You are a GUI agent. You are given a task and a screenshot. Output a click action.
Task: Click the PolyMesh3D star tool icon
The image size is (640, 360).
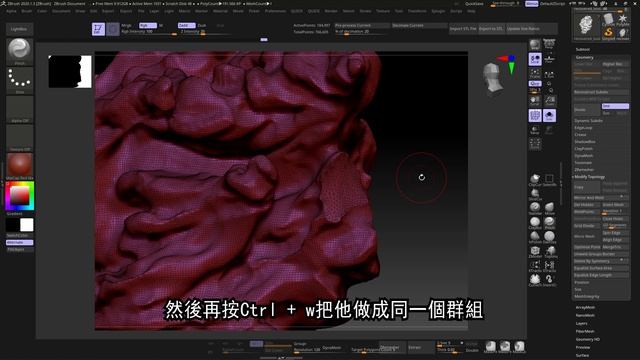coord(622,20)
